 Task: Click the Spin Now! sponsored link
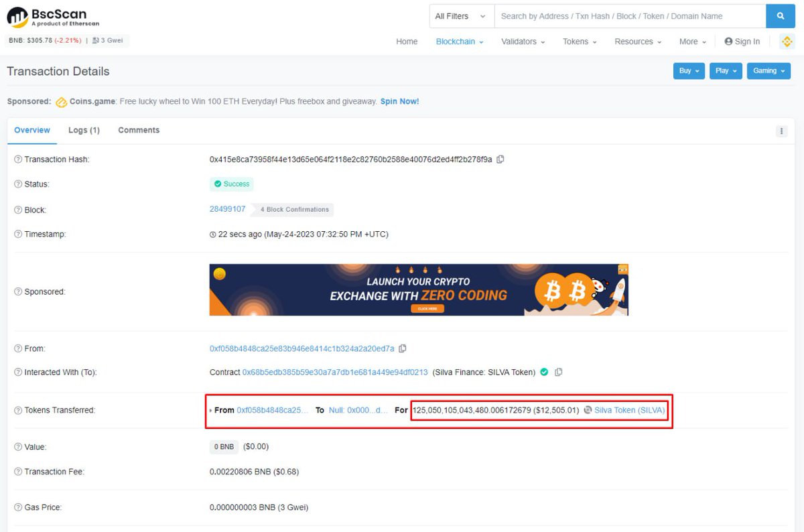399,102
